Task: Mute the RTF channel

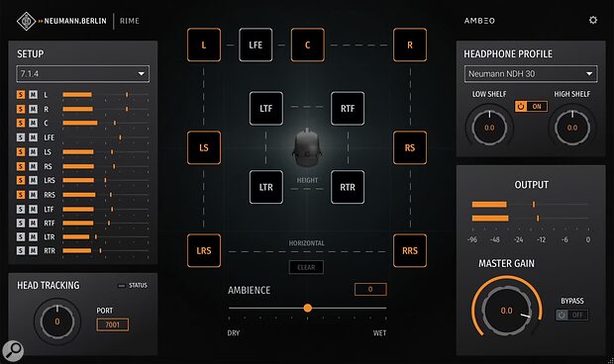Action: coord(34,223)
